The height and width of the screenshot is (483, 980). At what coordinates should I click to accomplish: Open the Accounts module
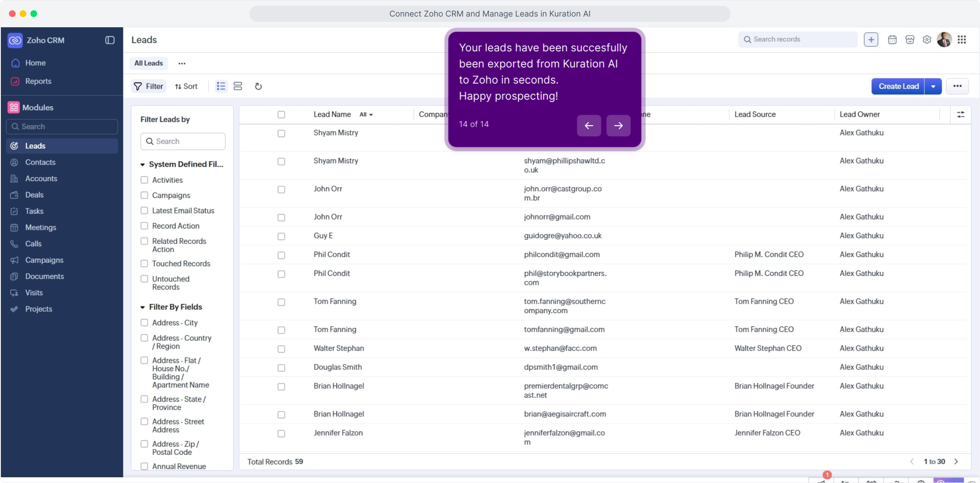41,178
